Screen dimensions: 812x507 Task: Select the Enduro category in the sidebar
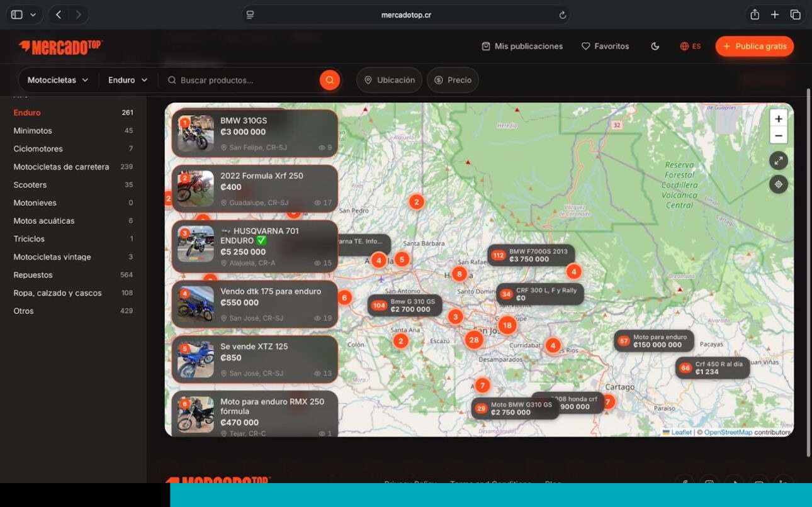click(73, 113)
